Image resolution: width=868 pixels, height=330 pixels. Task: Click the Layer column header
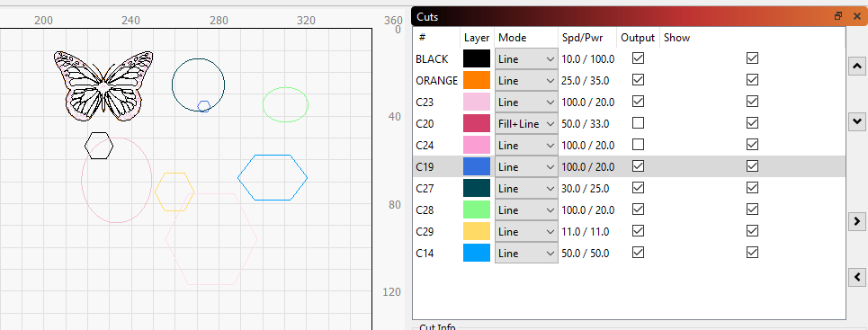click(477, 38)
